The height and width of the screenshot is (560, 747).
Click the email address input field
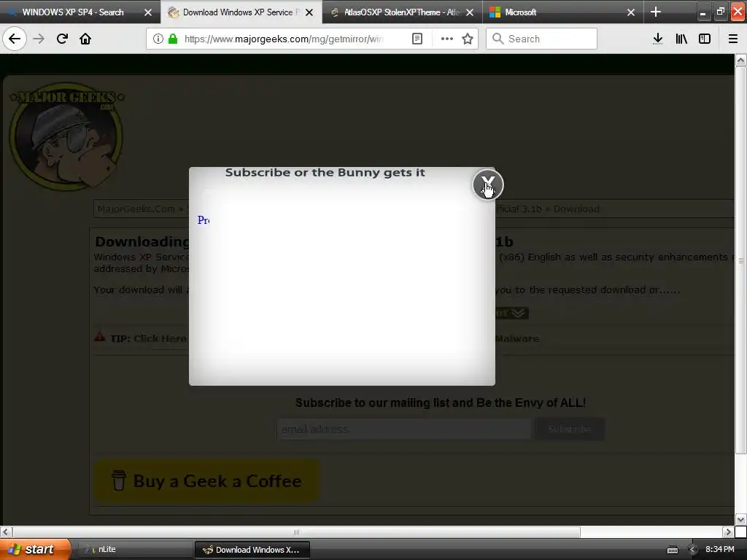[404, 429]
